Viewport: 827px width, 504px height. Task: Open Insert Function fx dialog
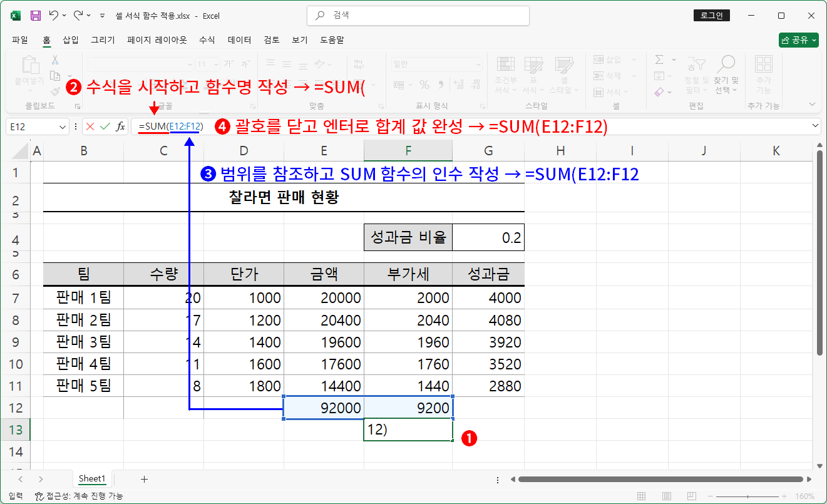tap(120, 126)
